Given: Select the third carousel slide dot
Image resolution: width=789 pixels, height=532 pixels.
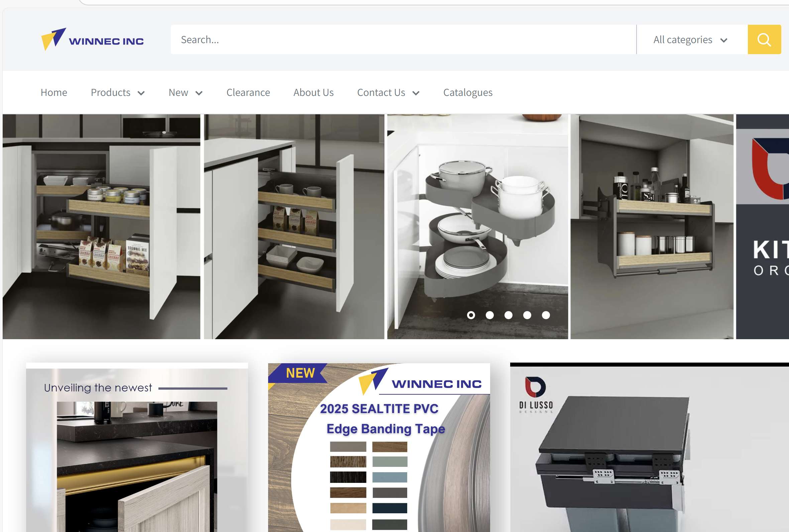Looking at the screenshot, I should pos(508,315).
